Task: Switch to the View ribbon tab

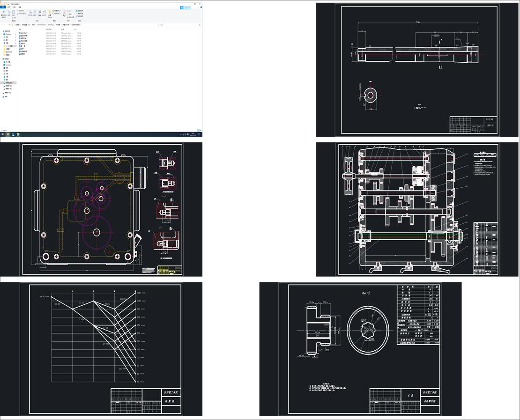Action: 20,7
